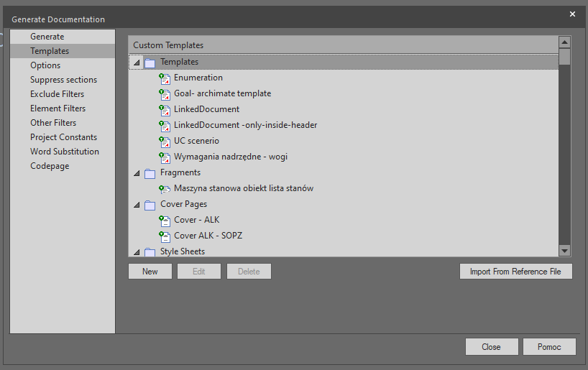Select the Style Sheets folder label

(183, 251)
